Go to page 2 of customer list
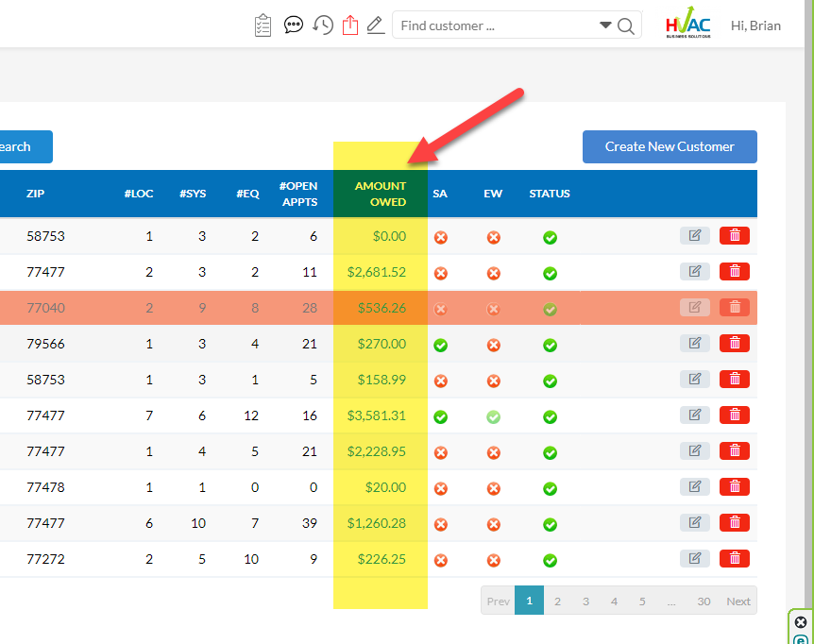814x644 pixels. click(557, 602)
